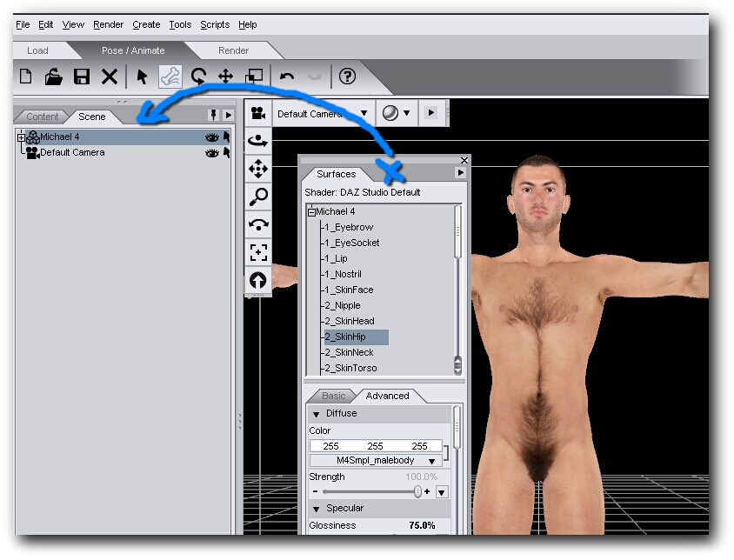Click the reset view up-arrow control
Screen dimensions: 734x560
[x=258, y=281]
